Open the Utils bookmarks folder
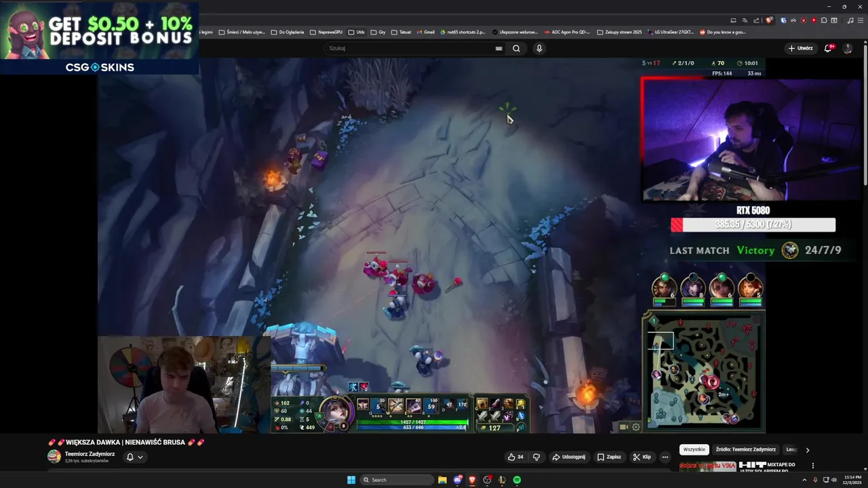This screenshot has height=488, width=868. pyautogui.click(x=357, y=32)
